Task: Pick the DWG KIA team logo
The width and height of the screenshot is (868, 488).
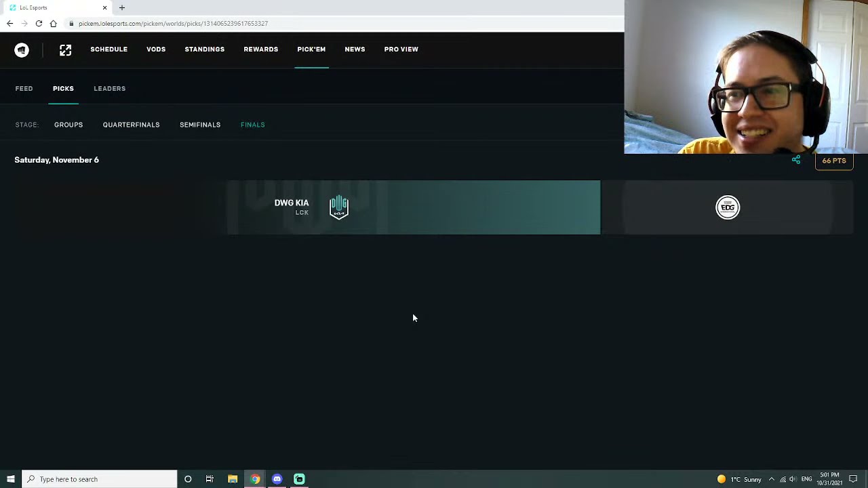Action: 339,207
